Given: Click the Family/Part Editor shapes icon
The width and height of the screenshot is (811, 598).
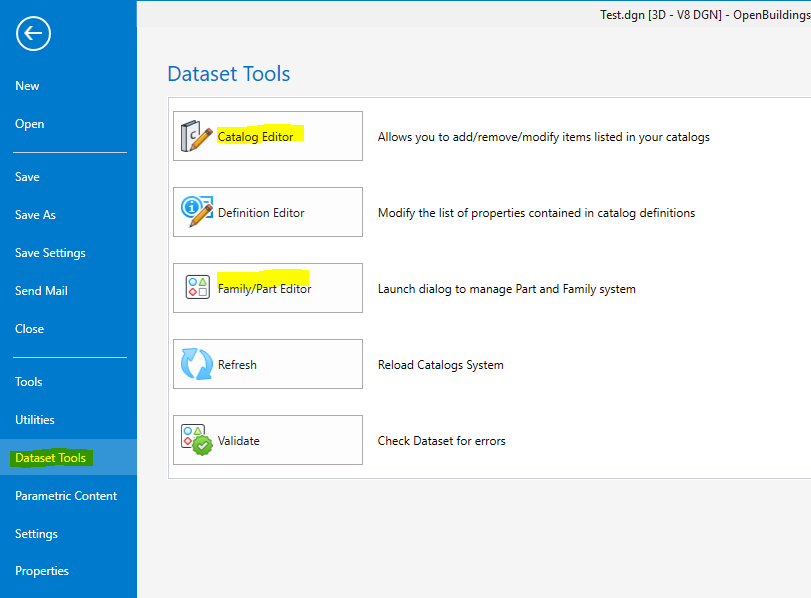Looking at the screenshot, I should coord(198,287).
